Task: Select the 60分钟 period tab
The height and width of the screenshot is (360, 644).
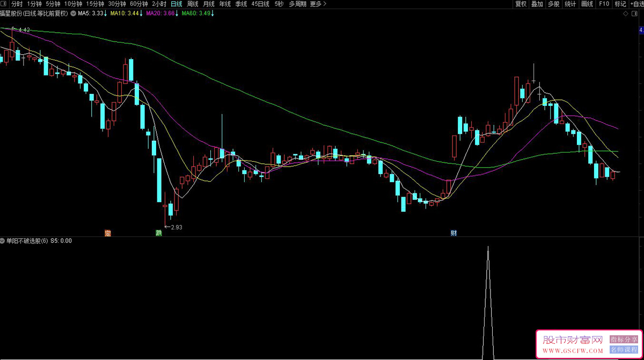Action: (139, 4)
